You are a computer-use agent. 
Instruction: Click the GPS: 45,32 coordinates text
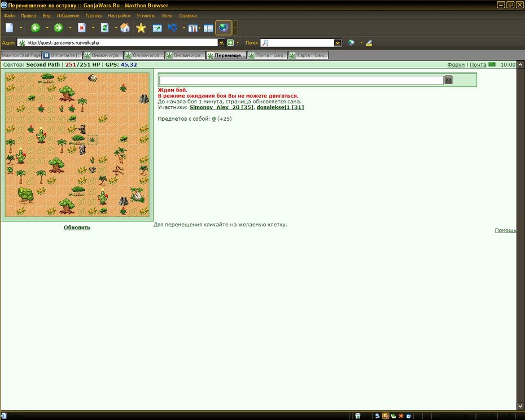click(x=121, y=65)
